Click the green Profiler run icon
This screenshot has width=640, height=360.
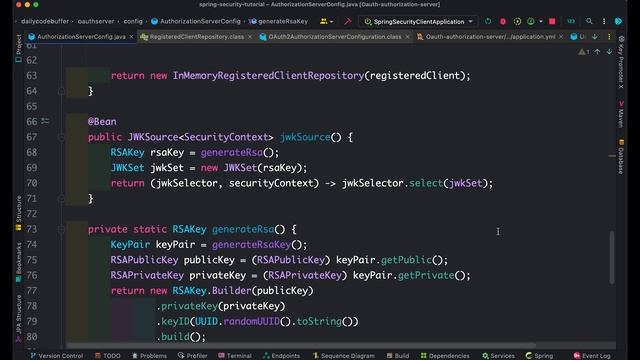[530, 21]
